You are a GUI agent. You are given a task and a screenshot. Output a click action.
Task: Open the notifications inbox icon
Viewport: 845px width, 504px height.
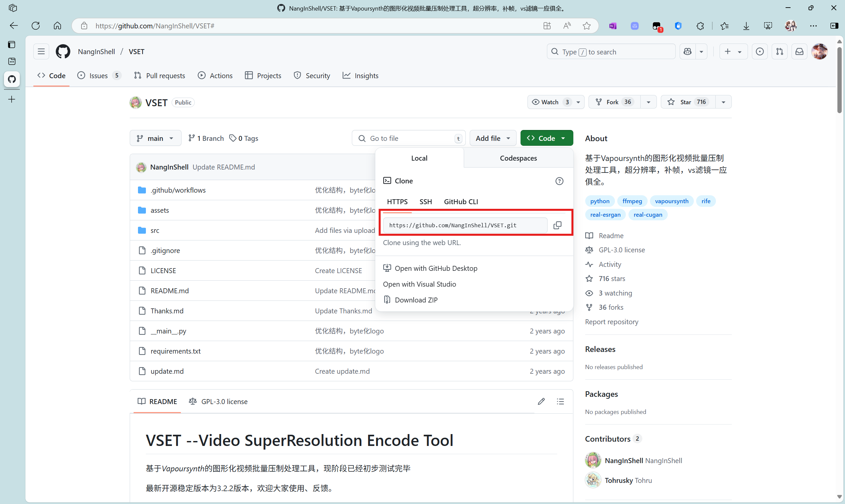tap(799, 52)
